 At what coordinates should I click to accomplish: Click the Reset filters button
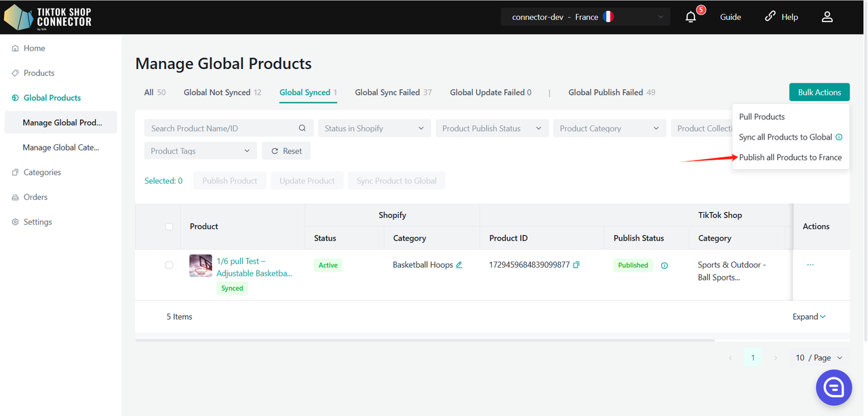[x=286, y=151]
